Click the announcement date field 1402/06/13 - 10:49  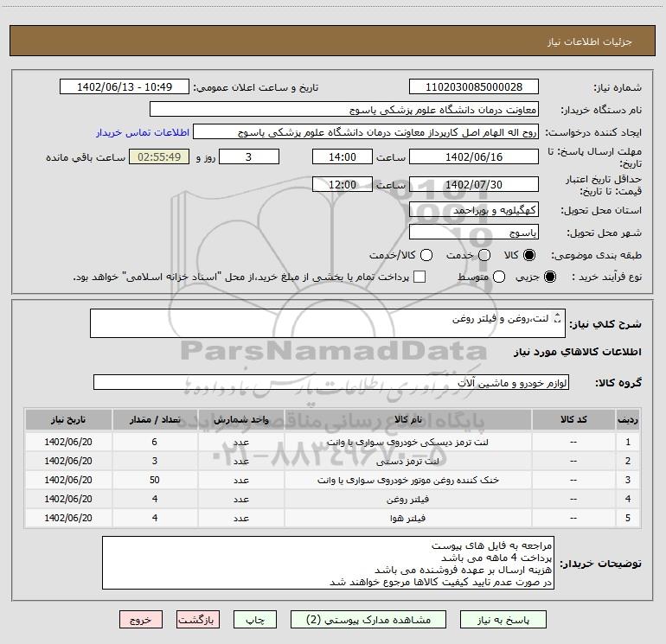point(125,86)
